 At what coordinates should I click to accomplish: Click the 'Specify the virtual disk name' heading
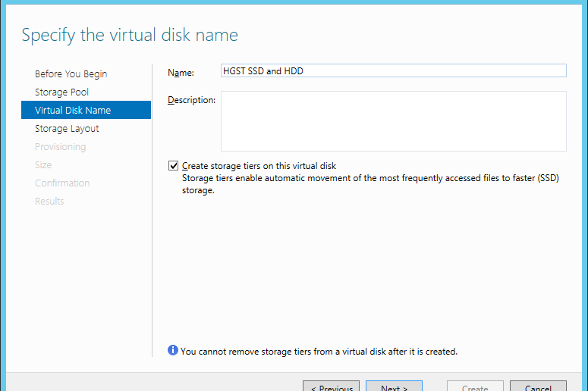point(130,35)
